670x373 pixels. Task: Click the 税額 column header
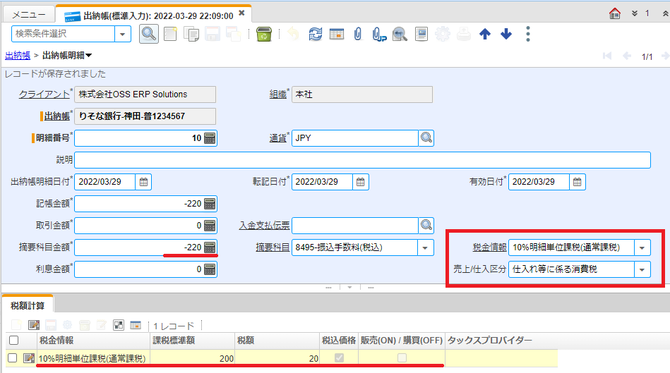(x=277, y=340)
